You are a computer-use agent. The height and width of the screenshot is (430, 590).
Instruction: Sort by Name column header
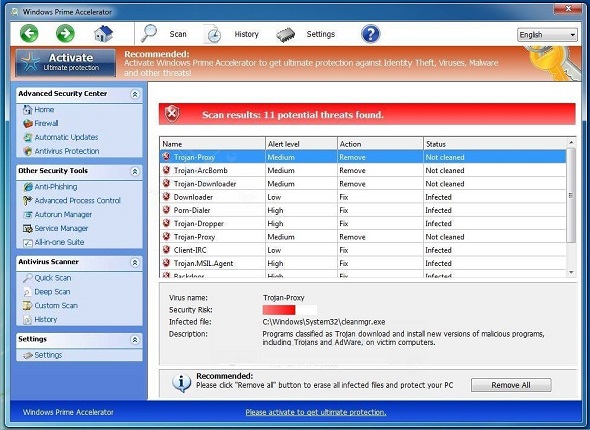tap(213, 144)
